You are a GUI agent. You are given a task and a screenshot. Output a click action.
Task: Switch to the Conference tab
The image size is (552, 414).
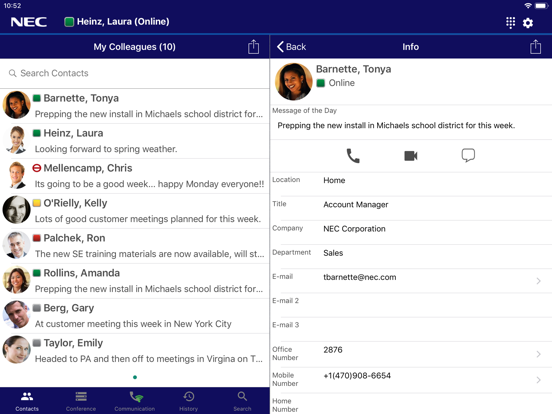(x=81, y=401)
